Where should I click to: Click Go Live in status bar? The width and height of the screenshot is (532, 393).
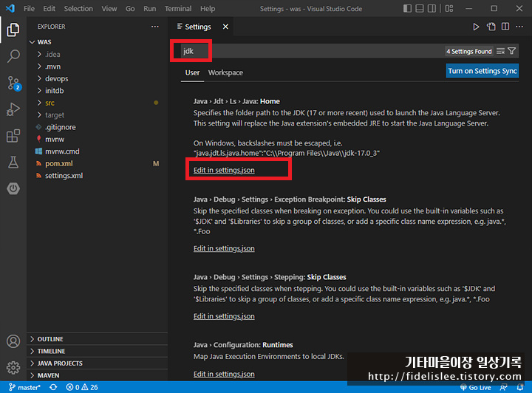(x=476, y=387)
